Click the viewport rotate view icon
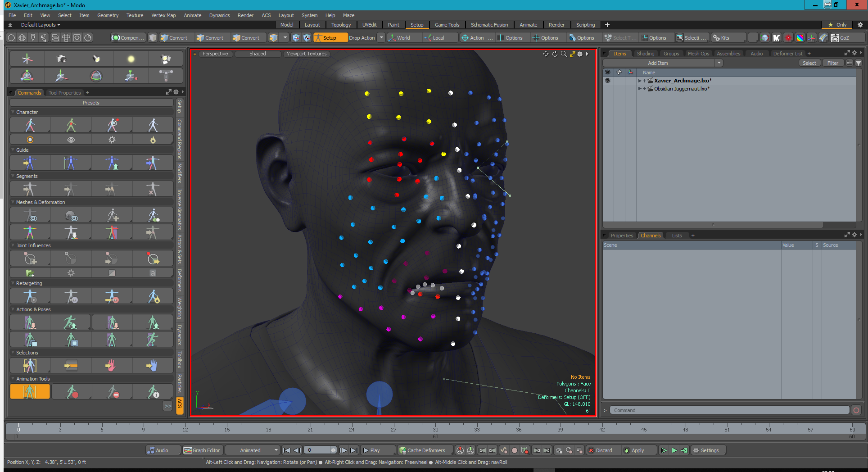 [555, 54]
